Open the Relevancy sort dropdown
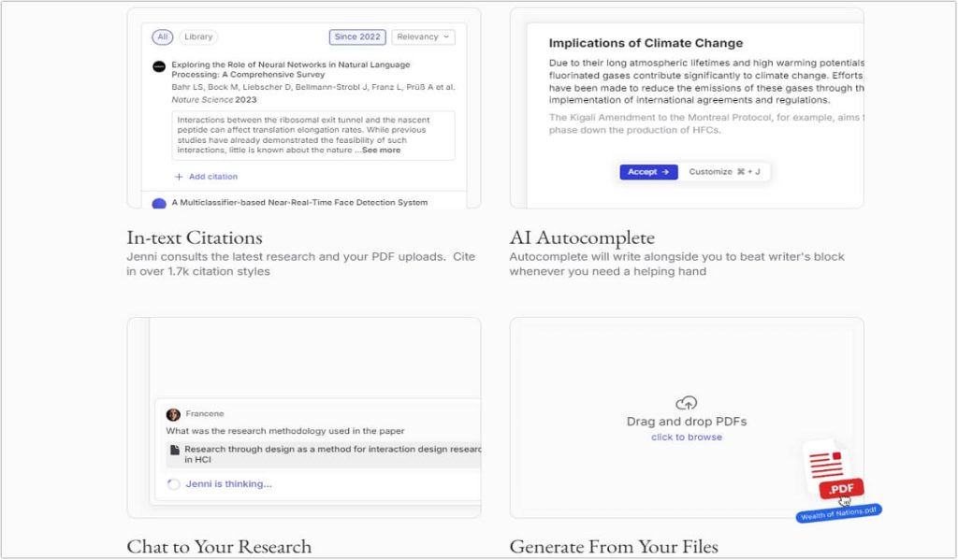 tap(423, 37)
